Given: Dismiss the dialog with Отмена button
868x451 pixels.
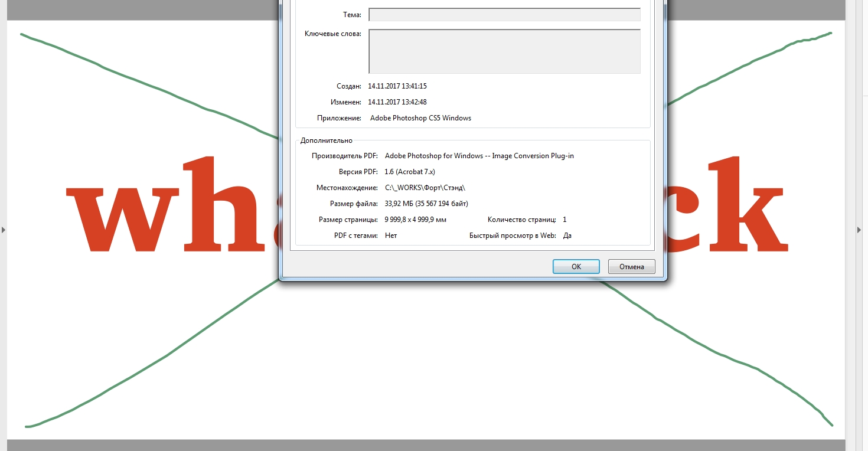Looking at the screenshot, I should tap(631, 267).
